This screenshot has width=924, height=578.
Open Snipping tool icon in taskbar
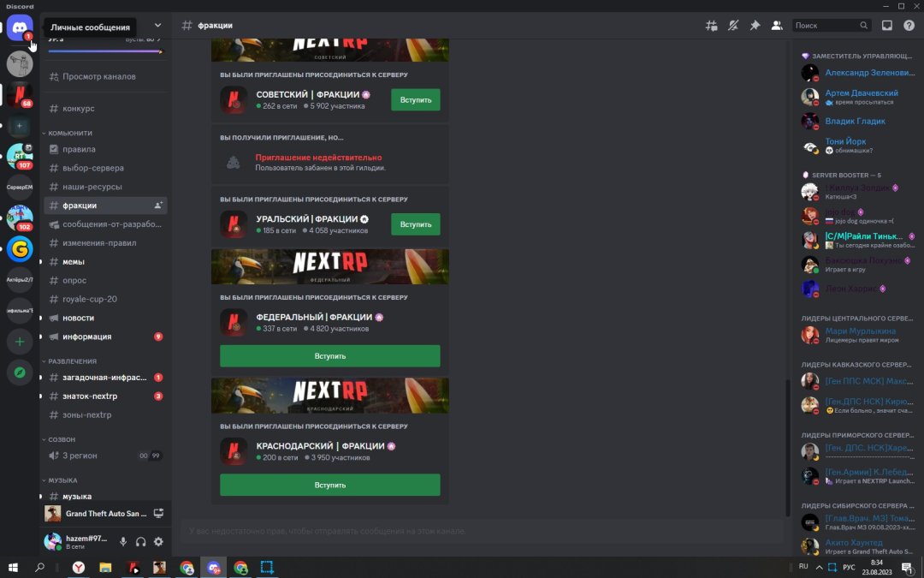(x=267, y=568)
